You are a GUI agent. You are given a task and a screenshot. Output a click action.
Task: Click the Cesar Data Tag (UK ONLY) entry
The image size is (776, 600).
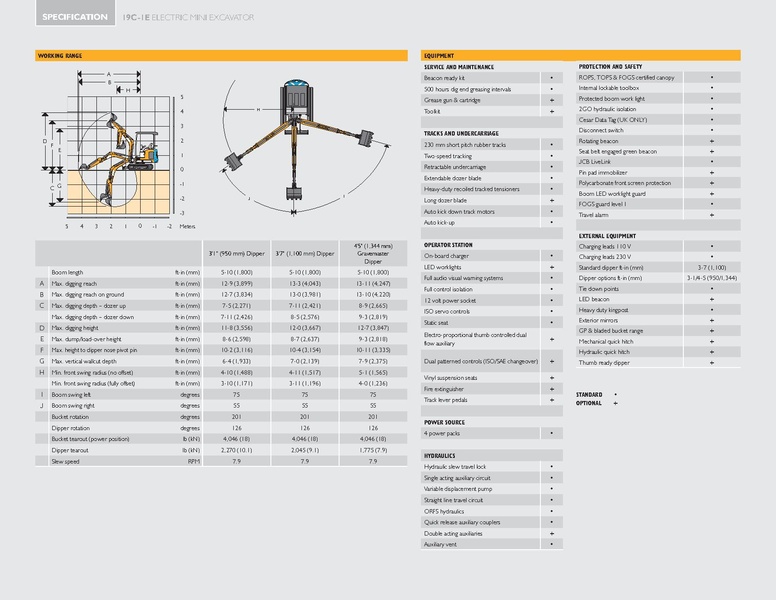pos(613,120)
